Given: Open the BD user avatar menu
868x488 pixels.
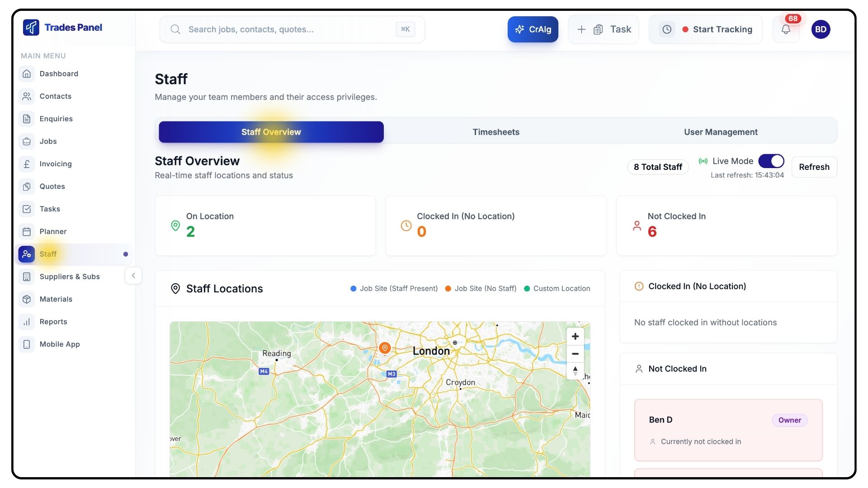Looking at the screenshot, I should [x=821, y=29].
